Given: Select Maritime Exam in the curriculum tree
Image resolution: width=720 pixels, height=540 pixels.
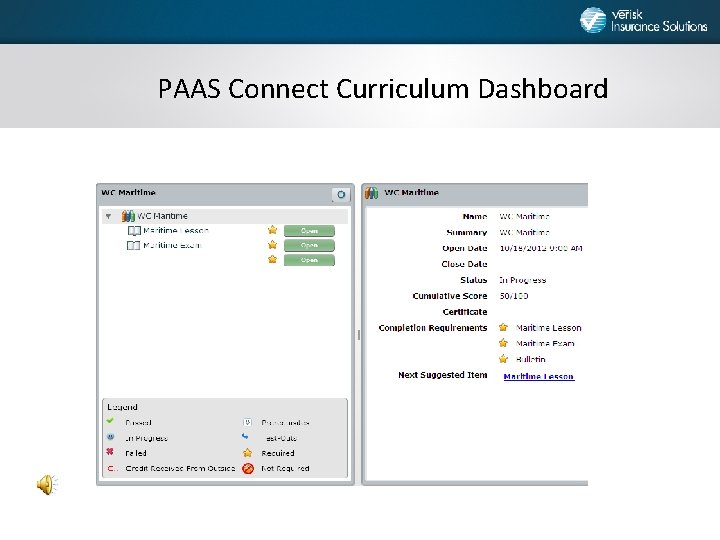Looking at the screenshot, I should coord(172,245).
